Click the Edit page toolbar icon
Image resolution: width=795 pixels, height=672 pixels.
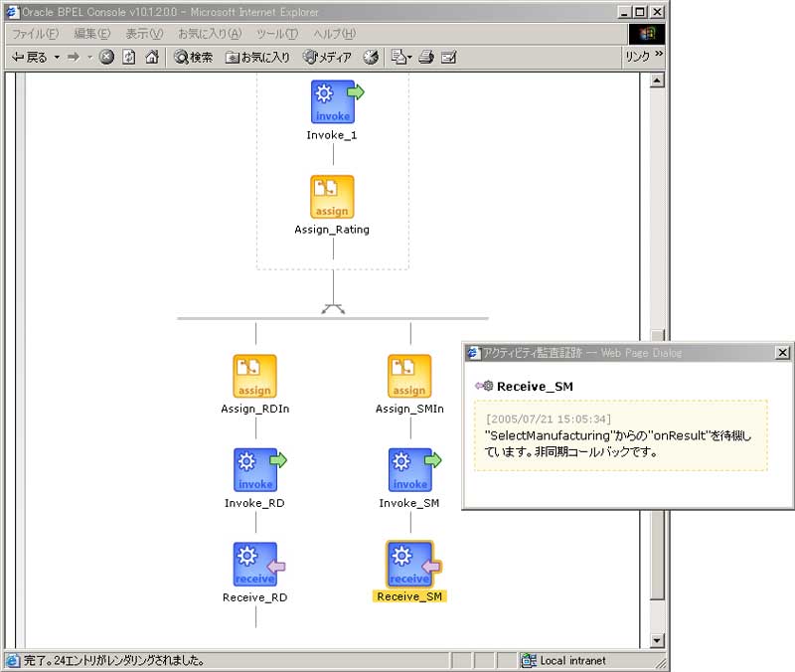(449, 57)
